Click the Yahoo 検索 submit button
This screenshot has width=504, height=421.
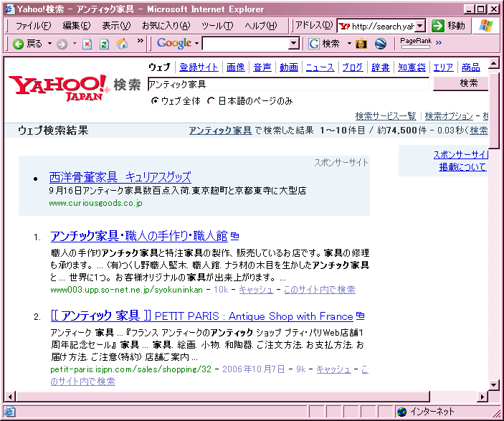pyautogui.click(x=460, y=84)
